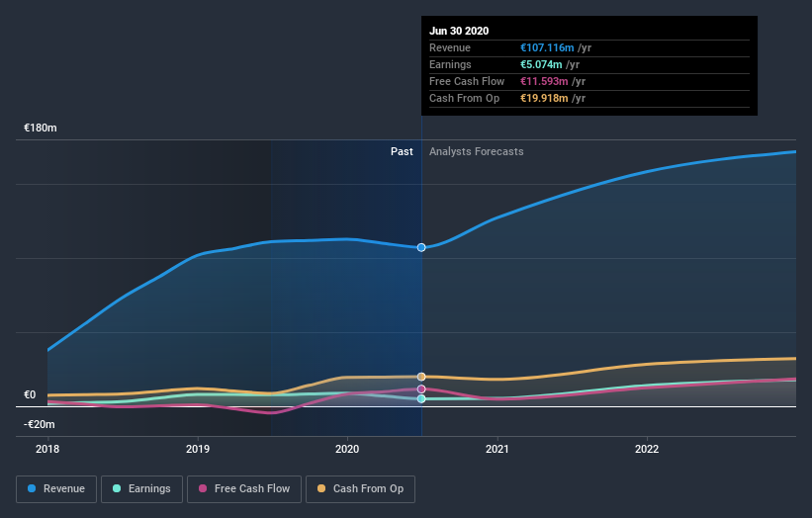
Task: Click the blue Revenue data point marker
Action: point(421,247)
